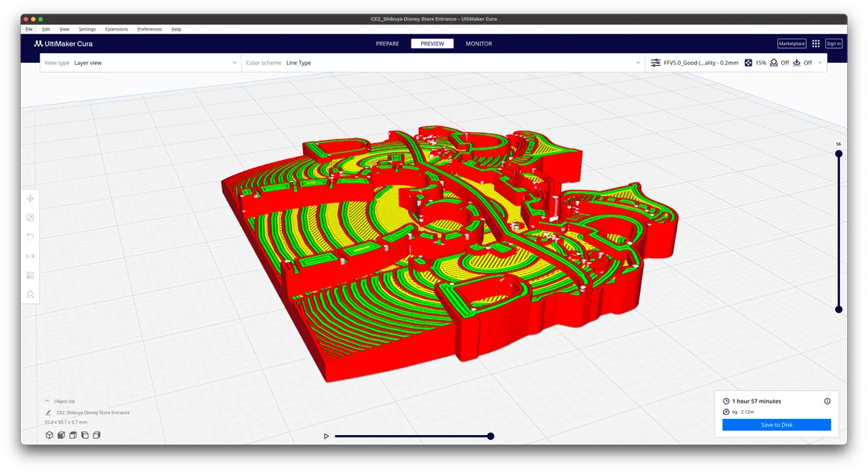868x472 pixels.
Task: Click the print info details icon
Action: [x=827, y=401]
